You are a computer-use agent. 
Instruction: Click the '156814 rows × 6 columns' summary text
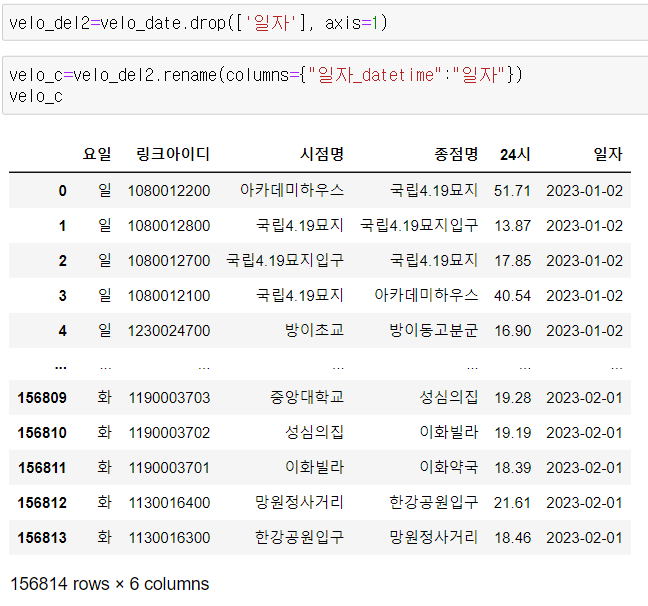click(x=110, y=584)
